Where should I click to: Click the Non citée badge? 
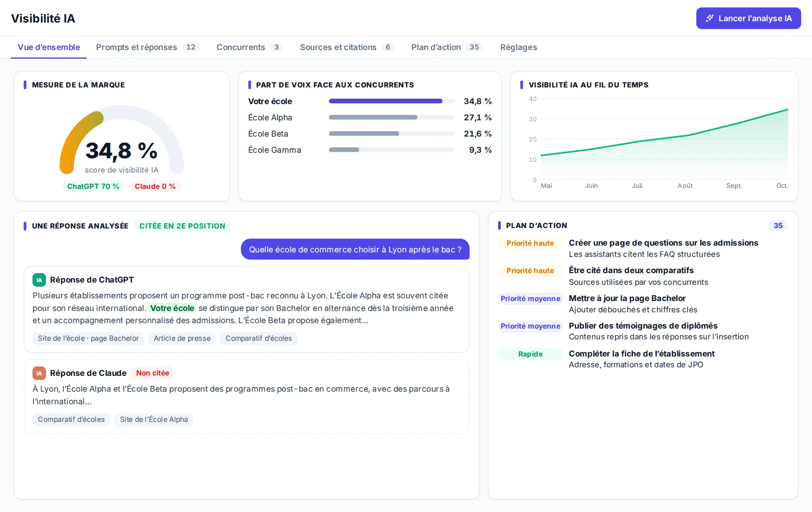[x=152, y=373]
